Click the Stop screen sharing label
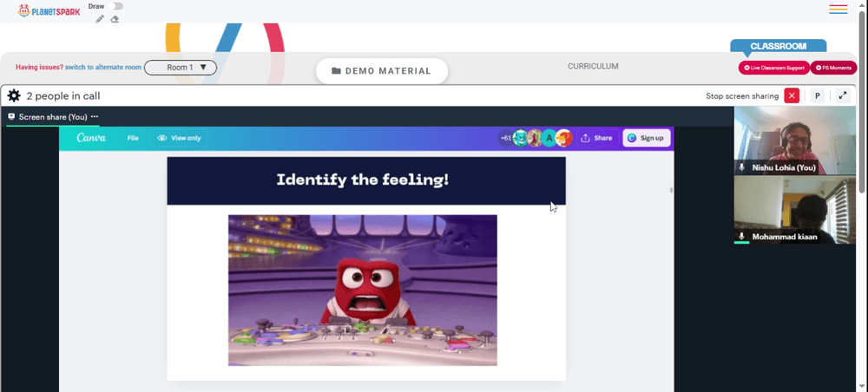Viewport: 868px width, 392px height. click(742, 96)
